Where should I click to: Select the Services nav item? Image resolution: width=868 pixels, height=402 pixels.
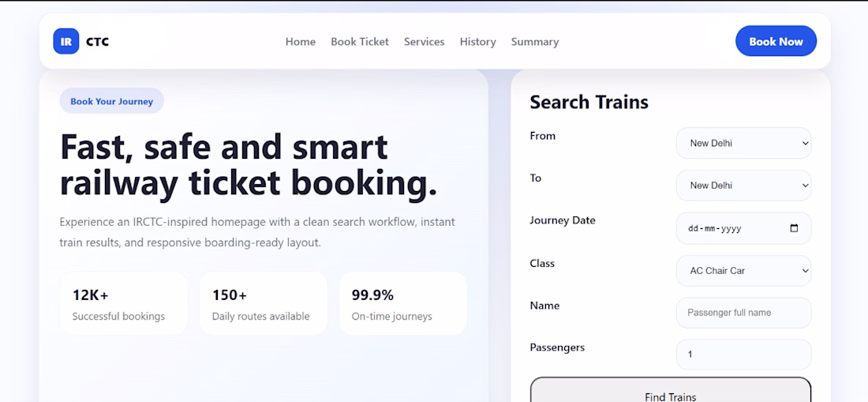[424, 42]
